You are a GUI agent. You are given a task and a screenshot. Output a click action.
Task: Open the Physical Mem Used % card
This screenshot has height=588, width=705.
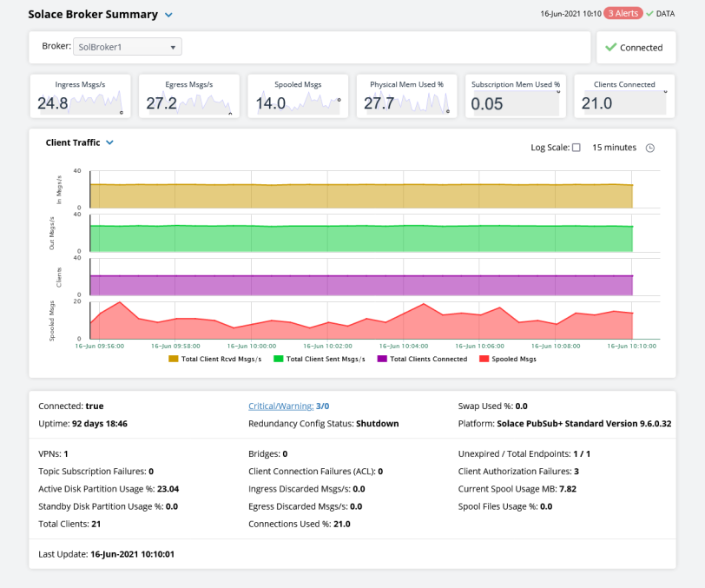pos(406,96)
